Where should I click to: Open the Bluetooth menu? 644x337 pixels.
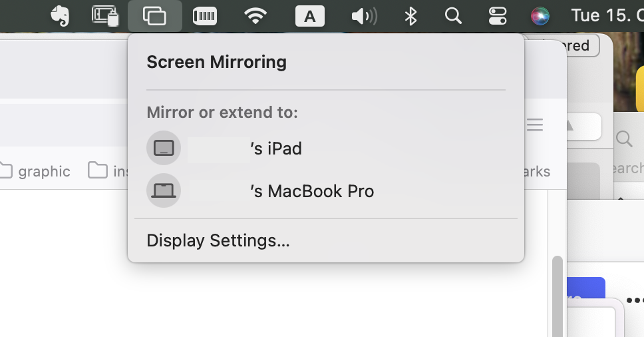(x=410, y=17)
